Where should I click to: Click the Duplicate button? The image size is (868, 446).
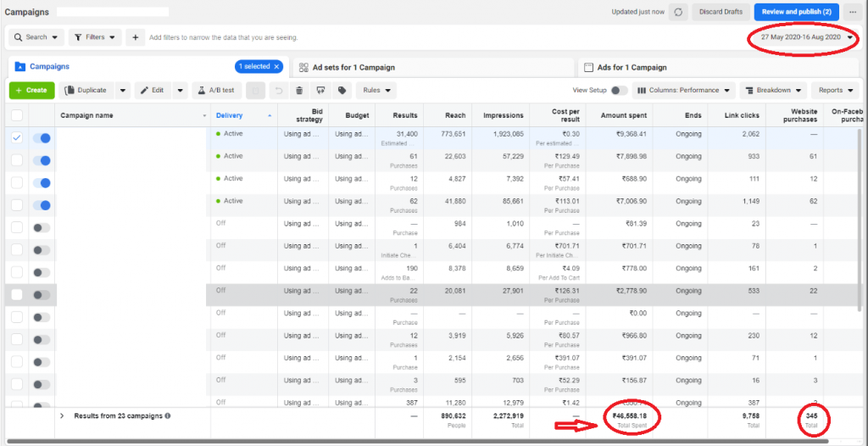click(86, 91)
